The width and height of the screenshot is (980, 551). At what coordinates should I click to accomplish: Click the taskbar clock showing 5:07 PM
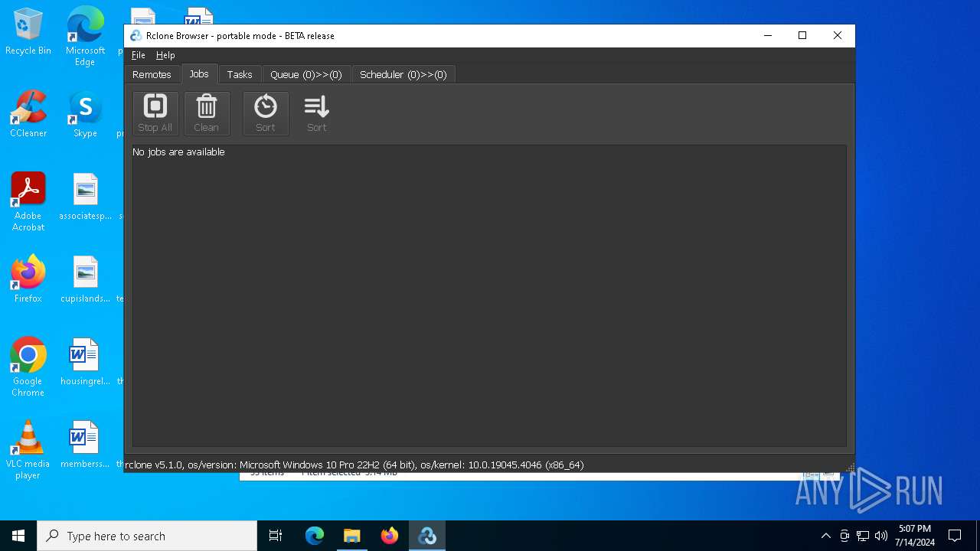pos(915,536)
